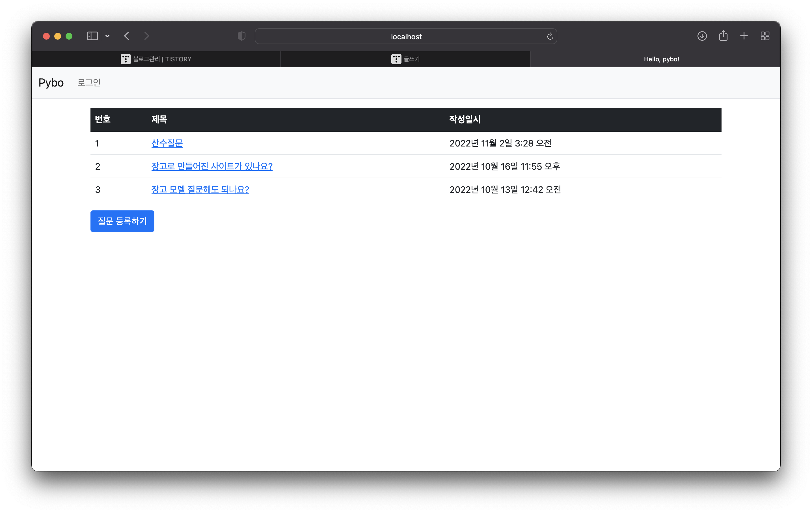This screenshot has height=513, width=812.
Task: Switch to the 블로그관리 | TISTORY tab
Action: (156, 59)
